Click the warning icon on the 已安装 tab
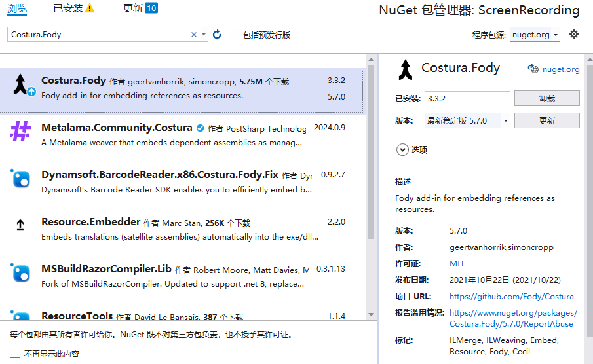Screen dimensions: 593x364 point(90,9)
